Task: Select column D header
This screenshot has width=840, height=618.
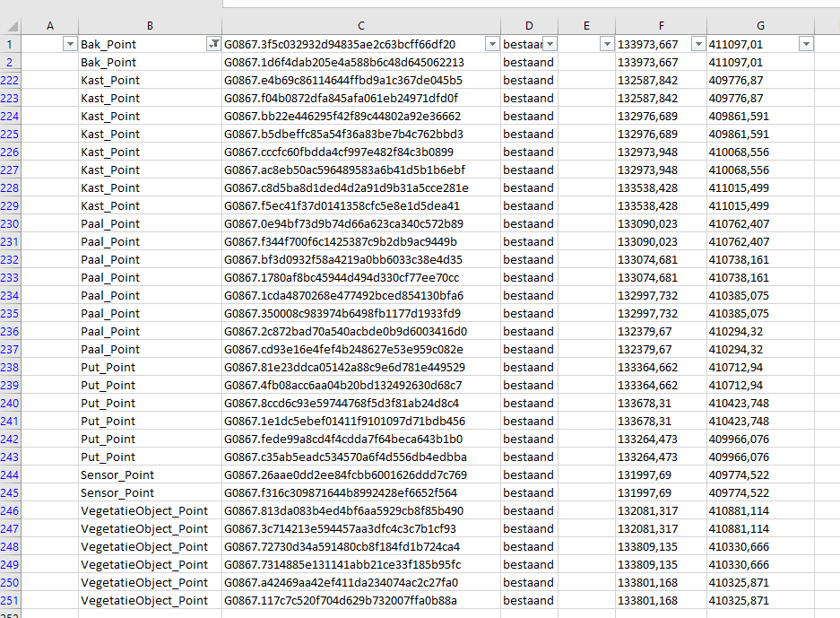Action: 529,26
